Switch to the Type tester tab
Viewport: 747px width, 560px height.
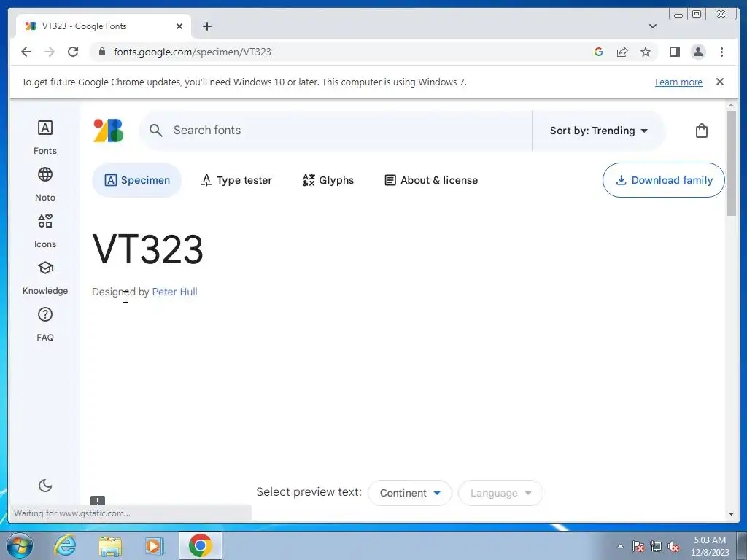coord(236,180)
